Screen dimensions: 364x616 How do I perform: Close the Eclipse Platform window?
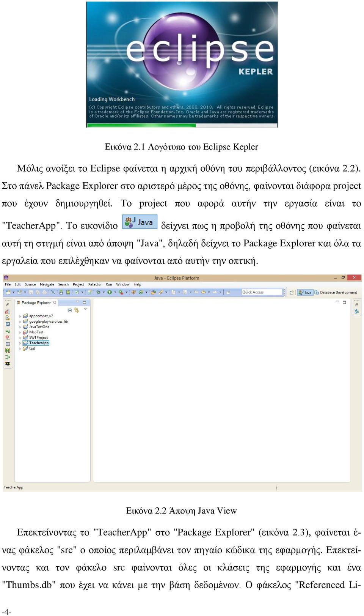pyautogui.click(x=354, y=277)
